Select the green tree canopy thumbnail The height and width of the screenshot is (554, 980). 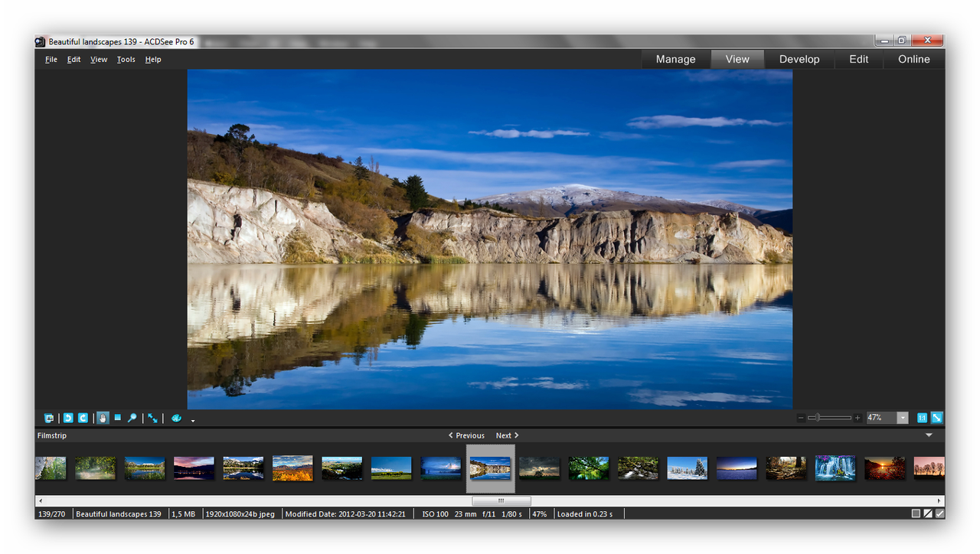pos(589,468)
